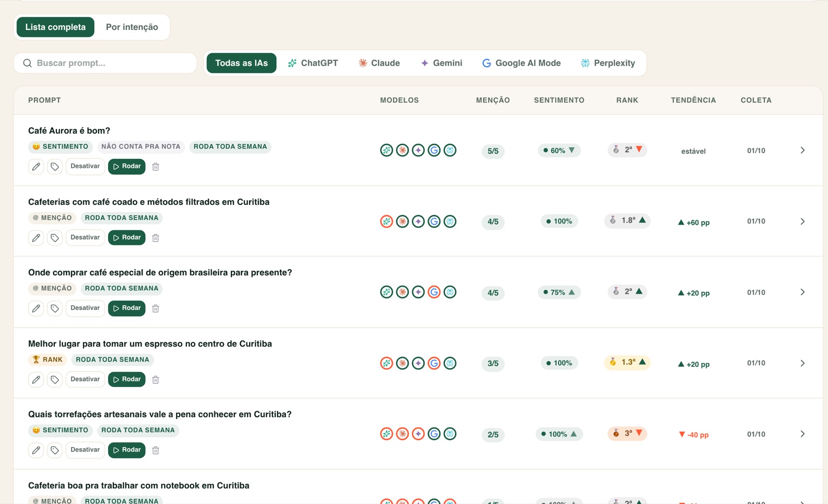Click Google model icon in 'Onde comprar café especial' row
The image size is (828, 504).
(x=434, y=292)
